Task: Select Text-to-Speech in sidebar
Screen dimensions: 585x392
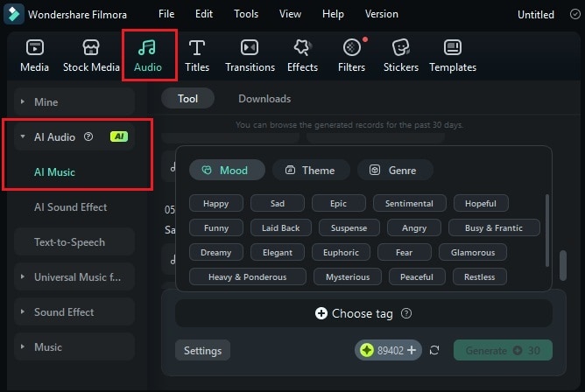Action: (x=74, y=242)
